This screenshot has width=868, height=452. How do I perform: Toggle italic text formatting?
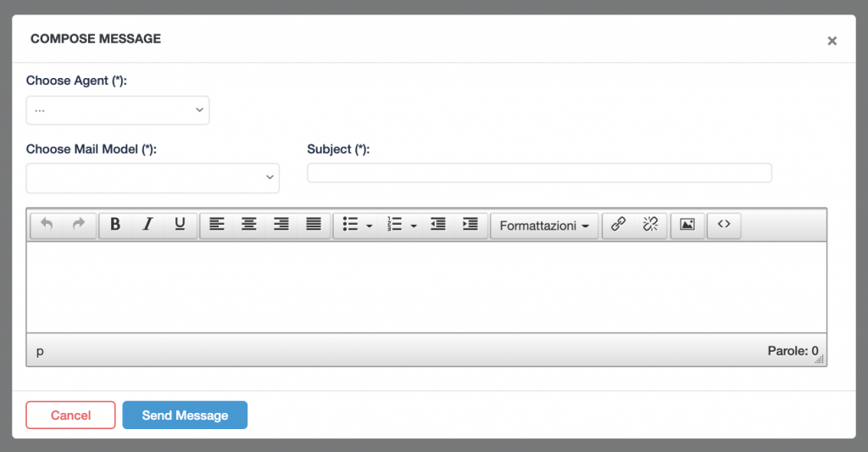(x=147, y=225)
